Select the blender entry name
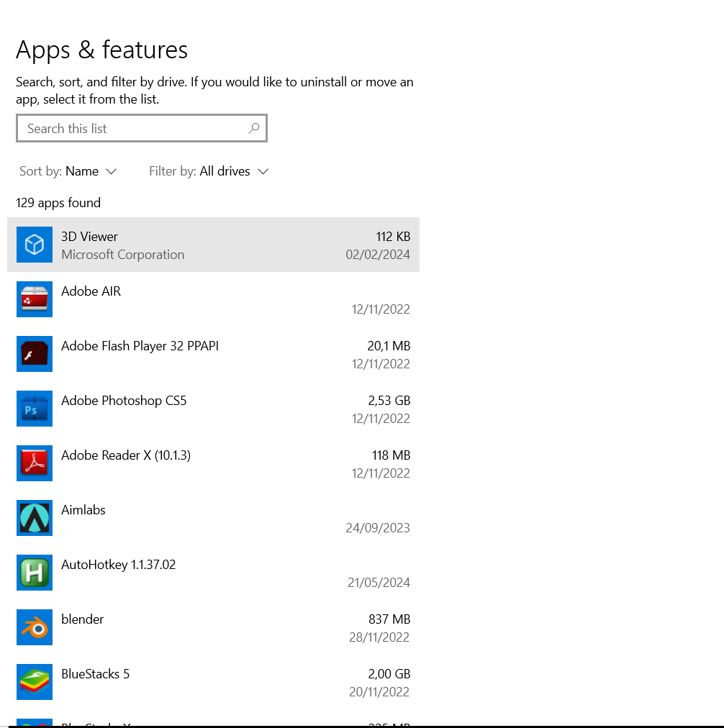 coord(83,619)
